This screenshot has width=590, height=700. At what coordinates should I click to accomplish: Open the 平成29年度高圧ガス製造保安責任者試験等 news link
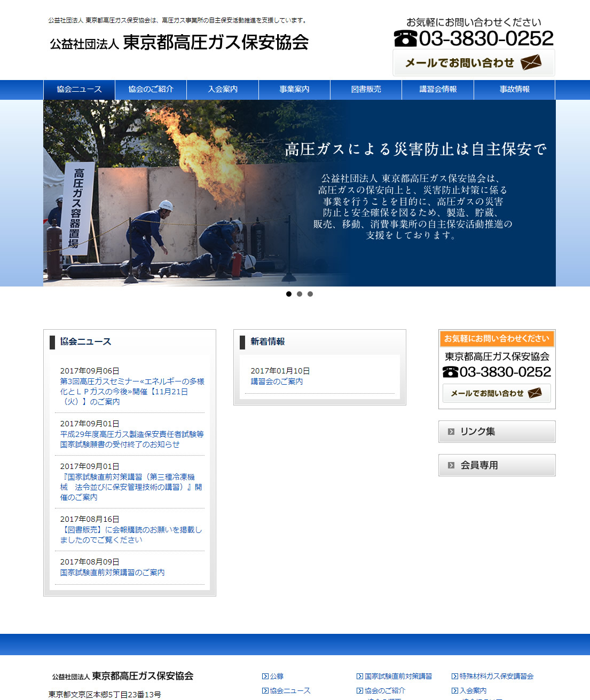[132, 439]
